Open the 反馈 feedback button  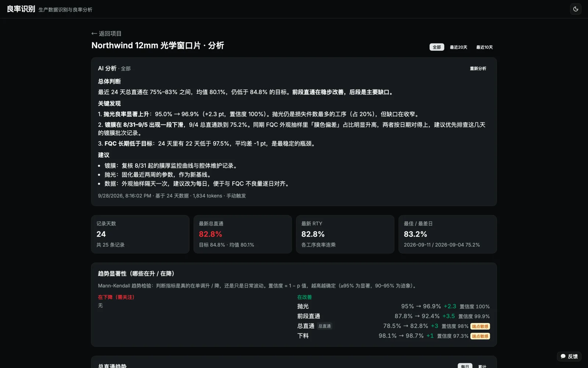point(569,356)
